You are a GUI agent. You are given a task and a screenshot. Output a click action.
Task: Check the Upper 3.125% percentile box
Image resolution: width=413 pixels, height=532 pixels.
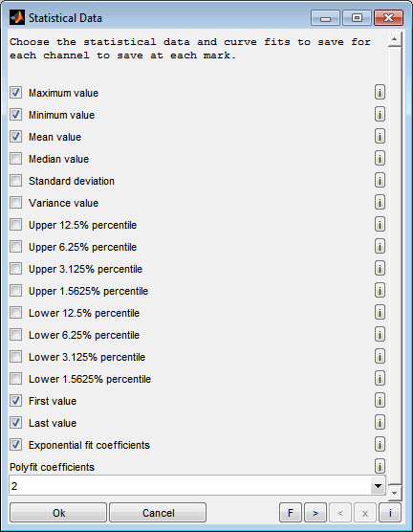pos(15,269)
